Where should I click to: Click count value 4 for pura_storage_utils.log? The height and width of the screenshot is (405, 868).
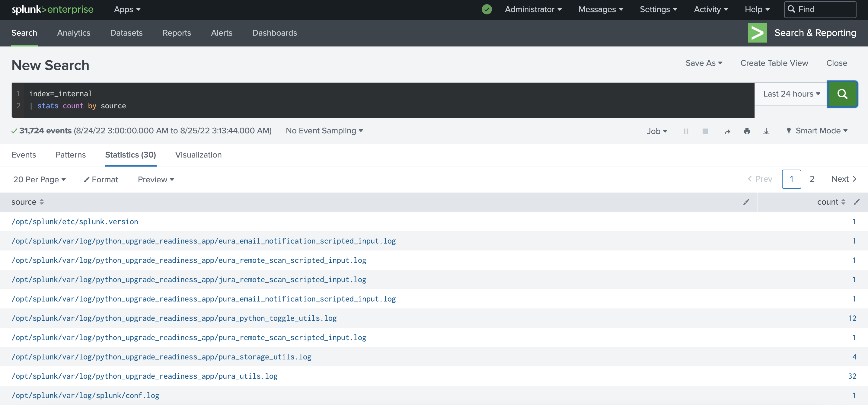click(x=854, y=357)
